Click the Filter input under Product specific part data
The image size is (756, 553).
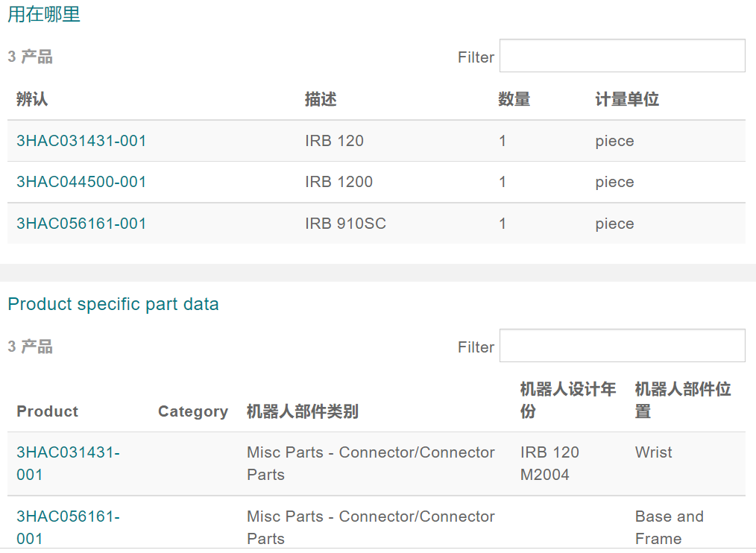[622, 346]
